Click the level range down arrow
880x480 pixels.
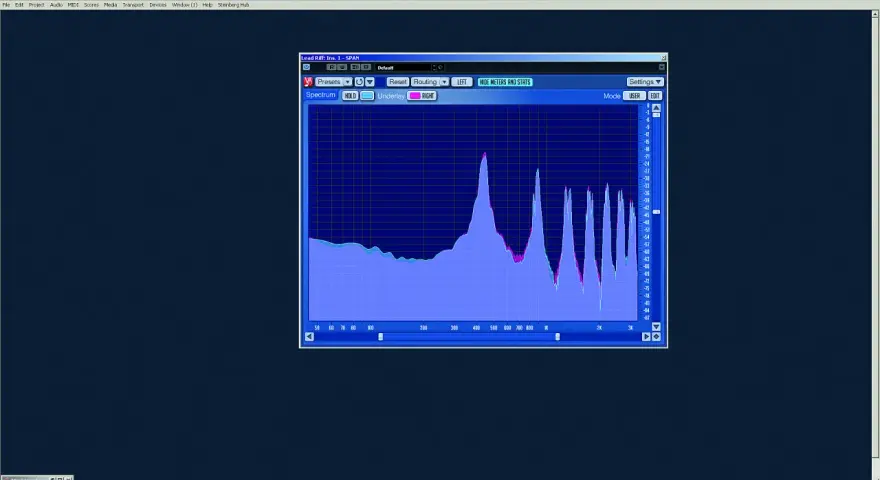click(x=656, y=327)
